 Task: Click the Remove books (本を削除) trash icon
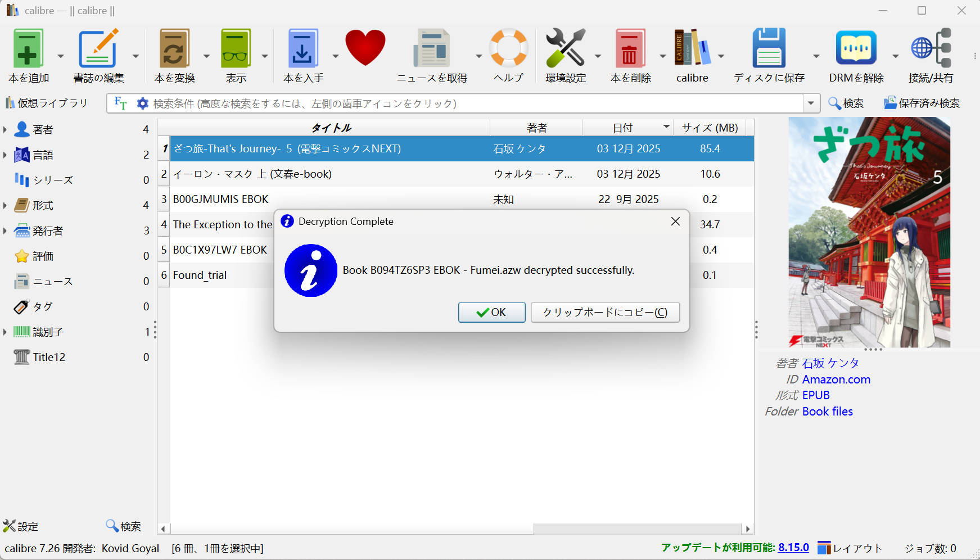pos(630,49)
